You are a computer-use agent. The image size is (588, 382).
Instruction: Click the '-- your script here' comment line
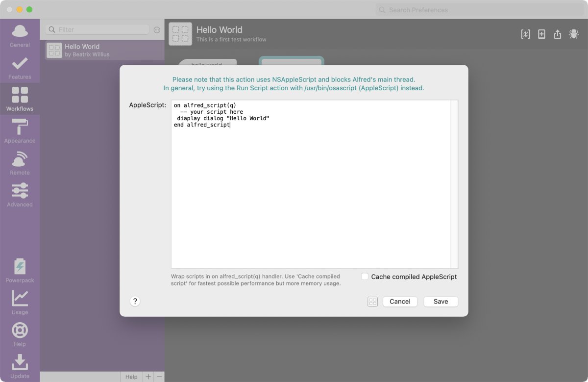[212, 112]
